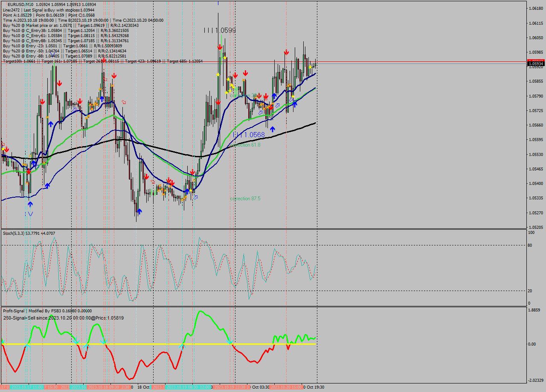Screen dimensions: 546x392
Task: Click the 1.05790 price axis label
Action: click(536, 96)
